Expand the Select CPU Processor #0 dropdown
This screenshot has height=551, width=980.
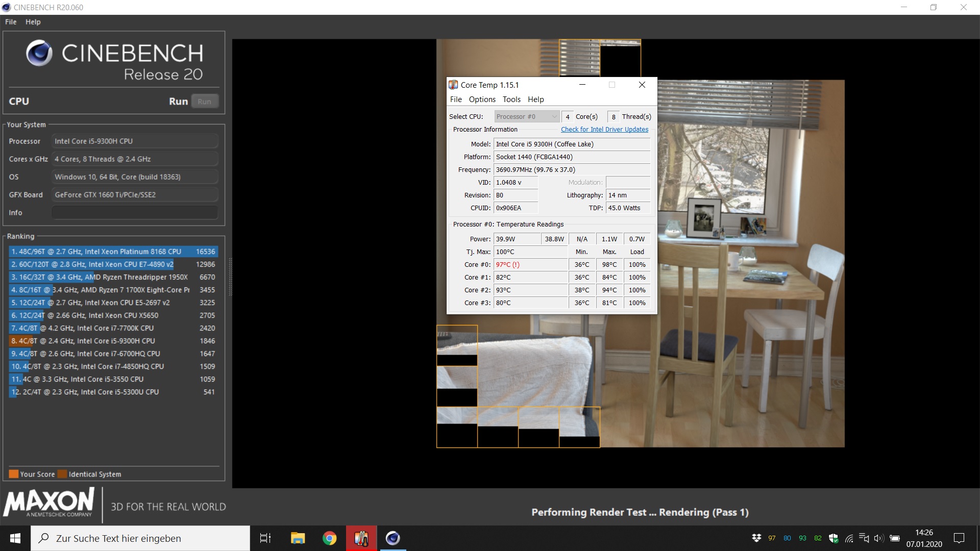point(527,117)
